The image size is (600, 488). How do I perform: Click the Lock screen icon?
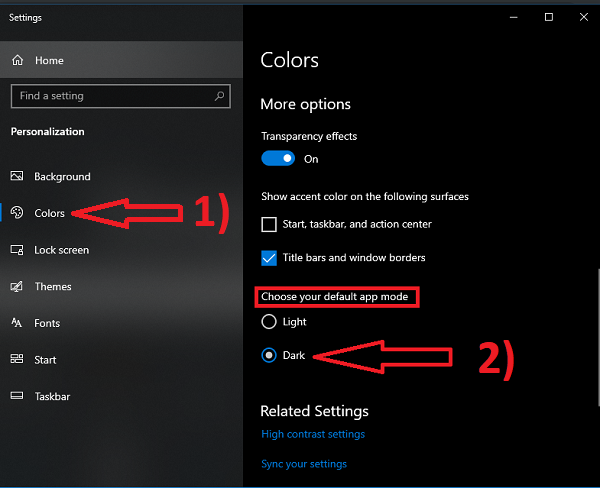tap(17, 250)
